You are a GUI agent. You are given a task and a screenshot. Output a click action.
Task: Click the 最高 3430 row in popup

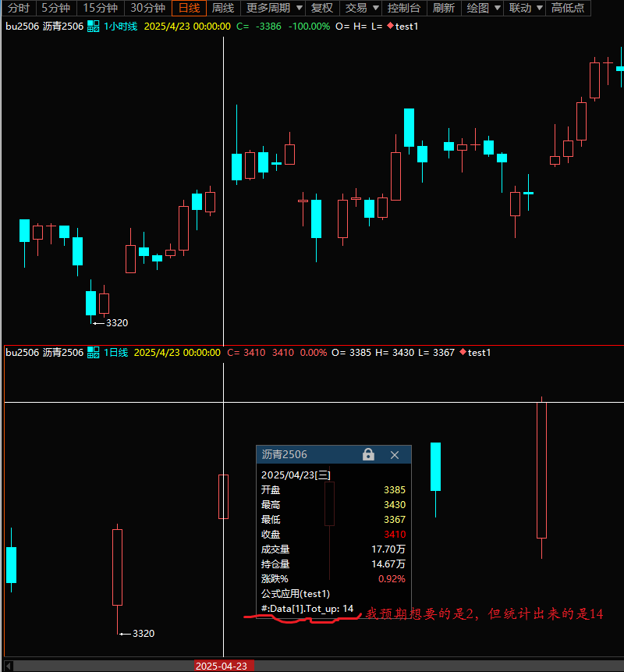[x=334, y=505]
